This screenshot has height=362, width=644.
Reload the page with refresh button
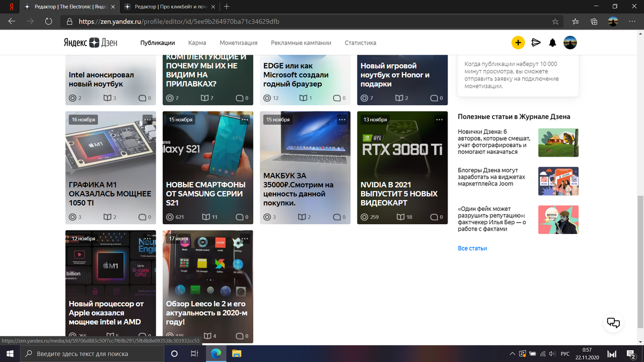[48, 21]
